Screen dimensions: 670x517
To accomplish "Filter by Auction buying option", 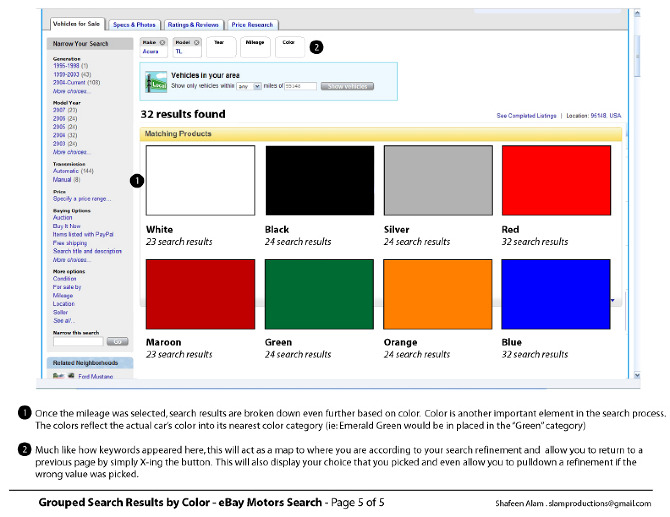I will pos(62,217).
